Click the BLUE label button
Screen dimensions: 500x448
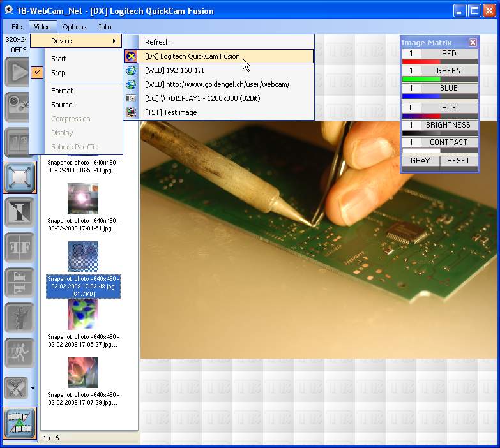click(450, 88)
